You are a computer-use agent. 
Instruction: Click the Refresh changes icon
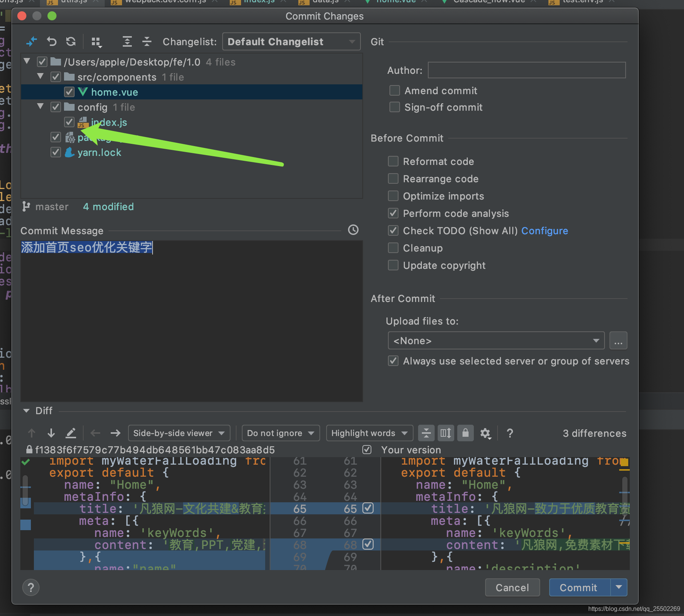71,41
